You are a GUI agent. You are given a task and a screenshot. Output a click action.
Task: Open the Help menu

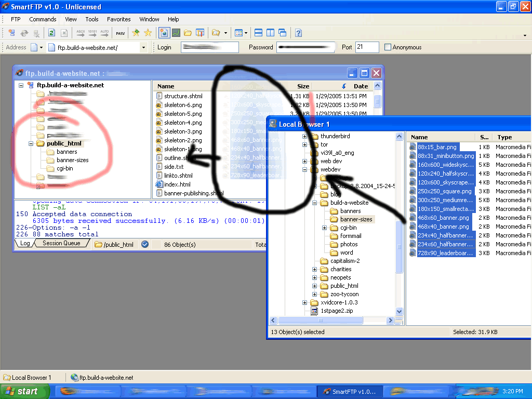click(x=174, y=19)
